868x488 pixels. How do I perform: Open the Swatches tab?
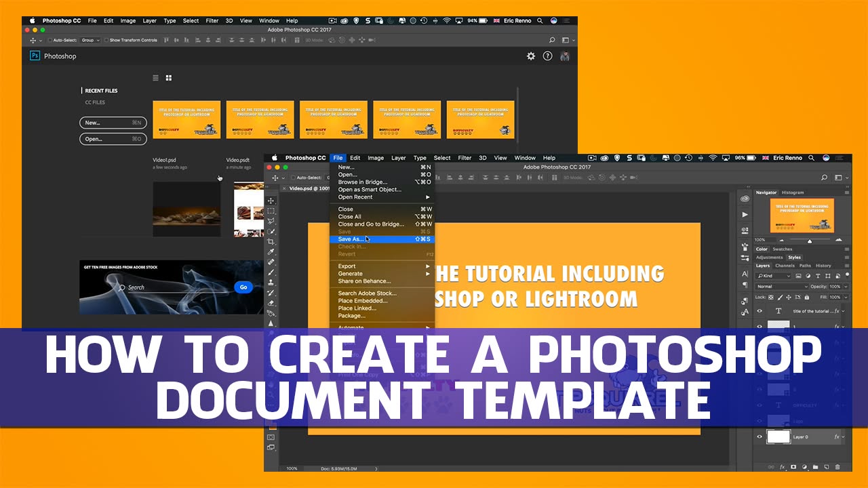783,249
